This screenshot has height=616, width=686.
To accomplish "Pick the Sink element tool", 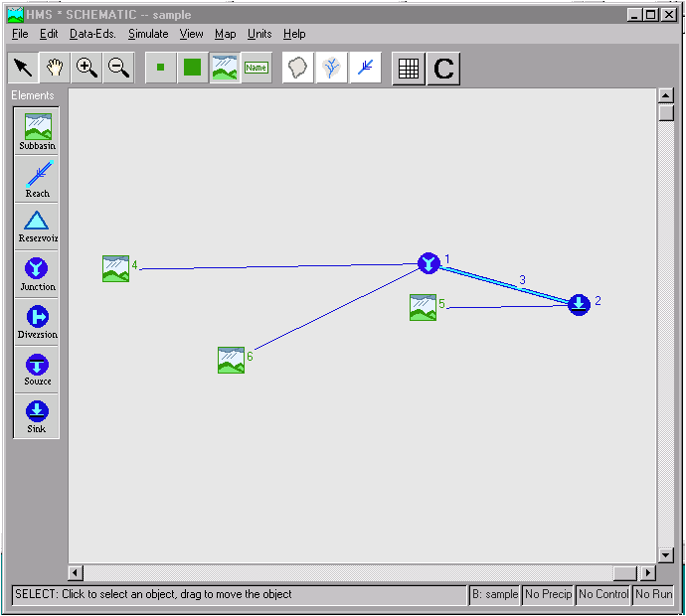I will coord(38,416).
